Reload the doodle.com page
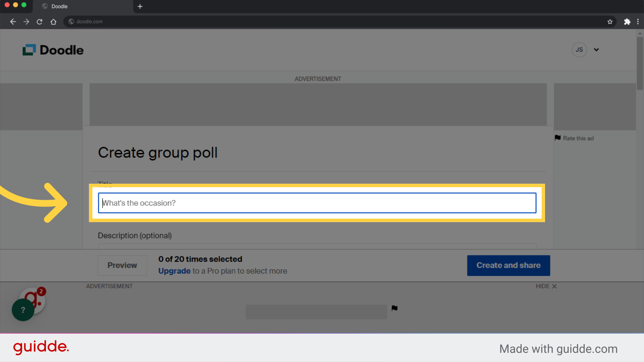Image resolution: width=644 pixels, height=362 pixels. point(40,21)
